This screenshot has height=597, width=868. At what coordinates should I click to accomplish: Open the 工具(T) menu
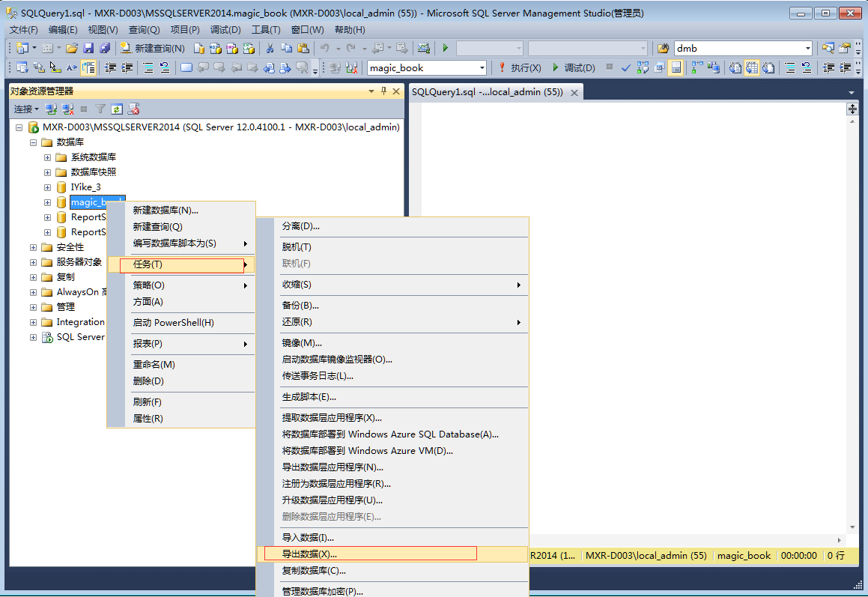coord(266,29)
